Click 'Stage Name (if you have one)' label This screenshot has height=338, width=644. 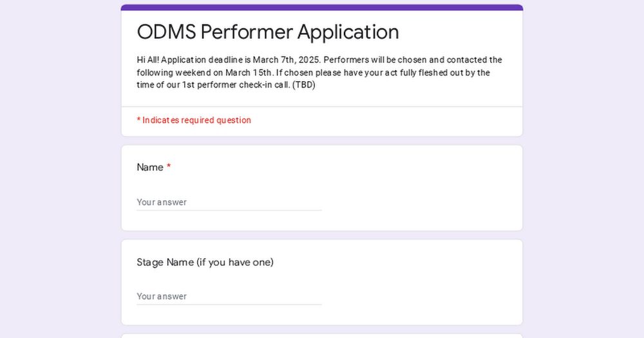point(205,262)
